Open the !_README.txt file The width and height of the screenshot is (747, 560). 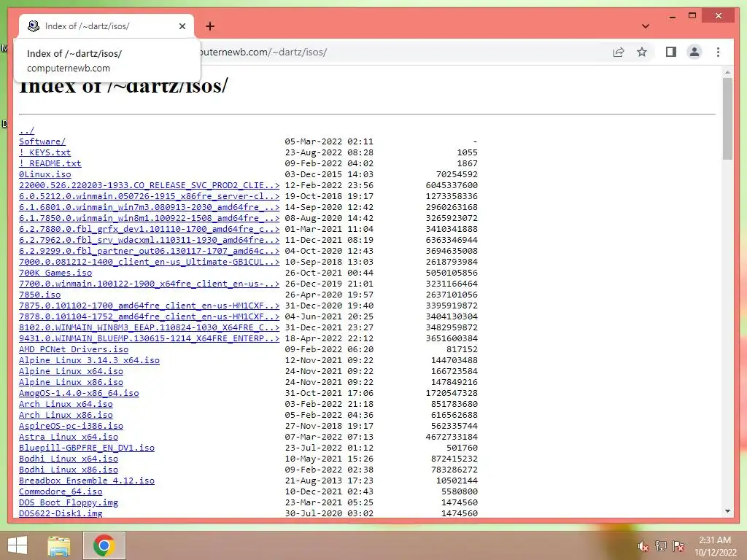[x=50, y=163]
